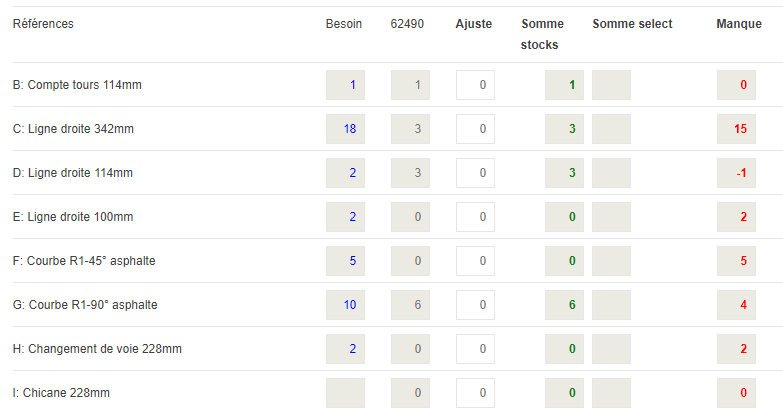Click the empty Besoin cell for Chicane 228mm
This screenshot has width=783, height=410.
(345, 393)
